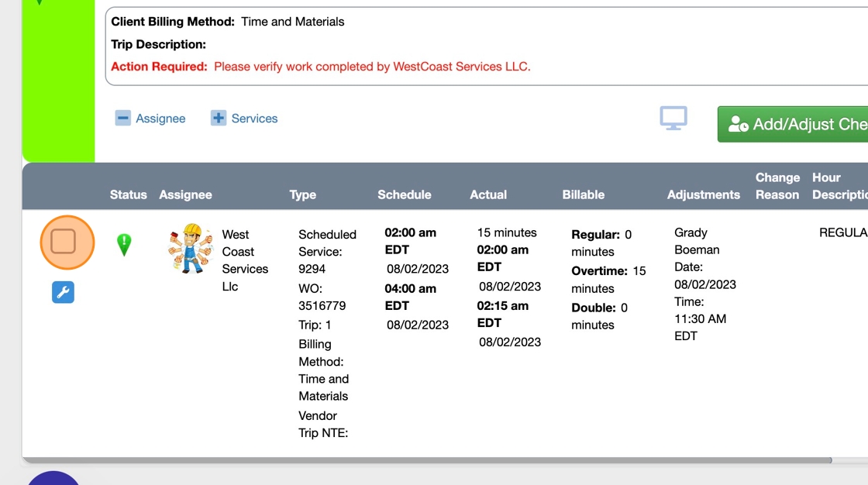
Task: Click the West Coast Services Llc assignee name
Action: pos(245,260)
